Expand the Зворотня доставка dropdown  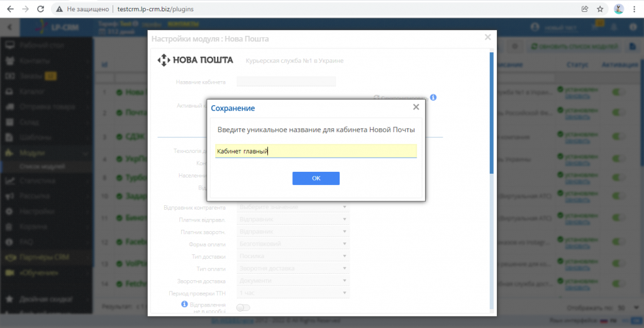pyautogui.click(x=293, y=281)
